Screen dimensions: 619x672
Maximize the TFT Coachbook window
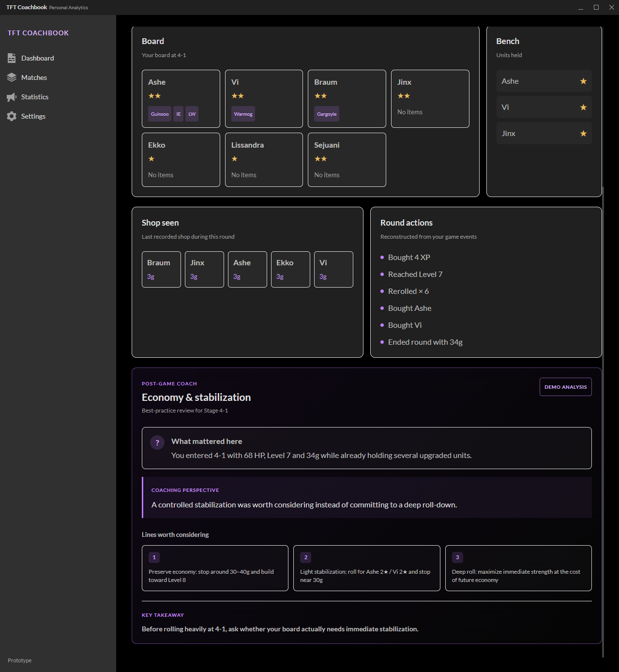[596, 7]
